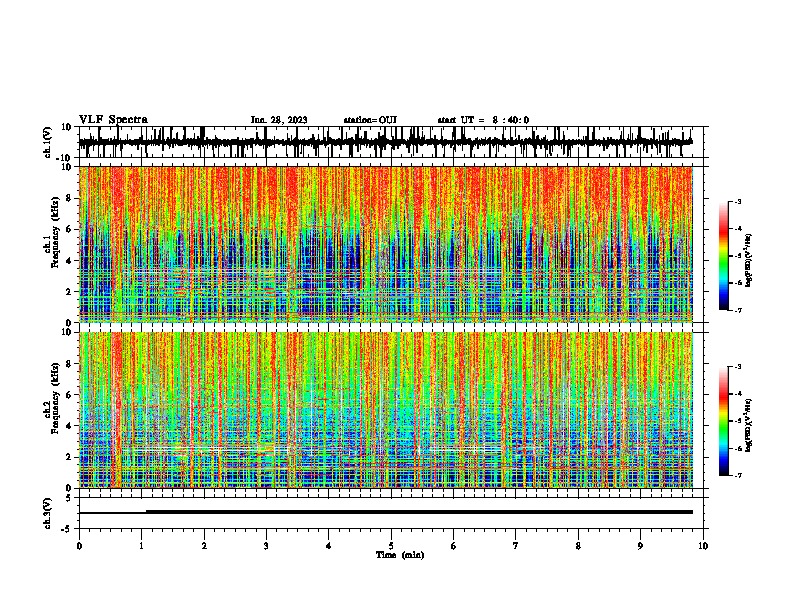This screenshot has width=792, height=612.
Task: Click the time axis tick label "9"
Action: pyautogui.click(x=640, y=546)
